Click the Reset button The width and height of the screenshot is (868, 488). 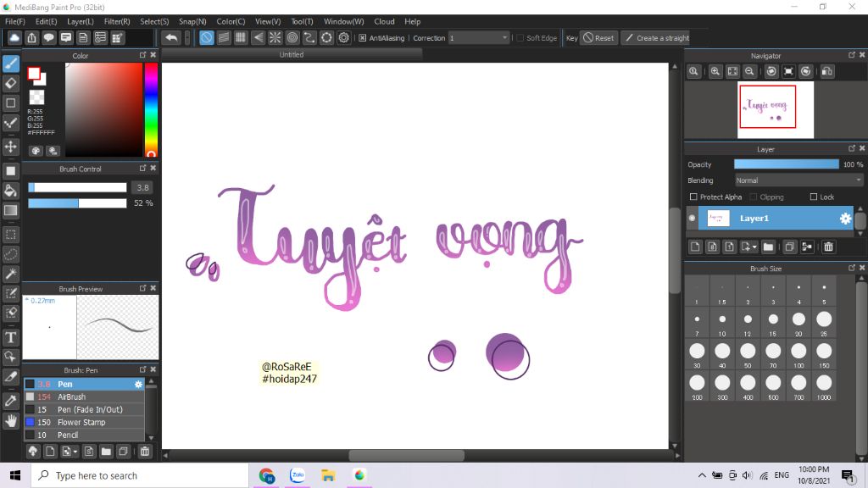click(599, 38)
